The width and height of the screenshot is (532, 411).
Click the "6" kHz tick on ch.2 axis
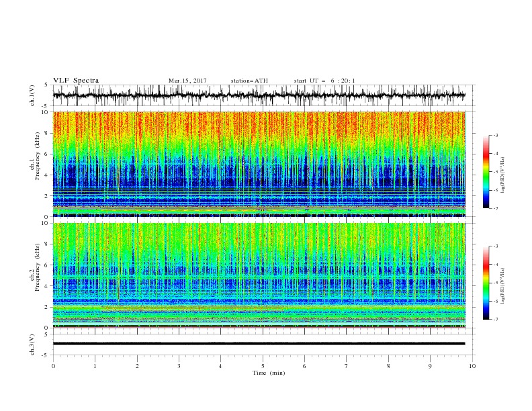click(x=47, y=265)
